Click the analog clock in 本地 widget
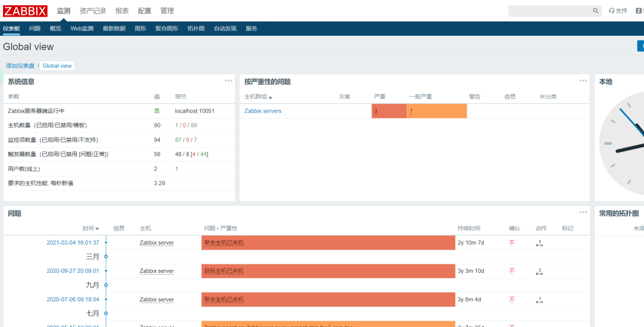644x327 pixels. pyautogui.click(x=622, y=144)
